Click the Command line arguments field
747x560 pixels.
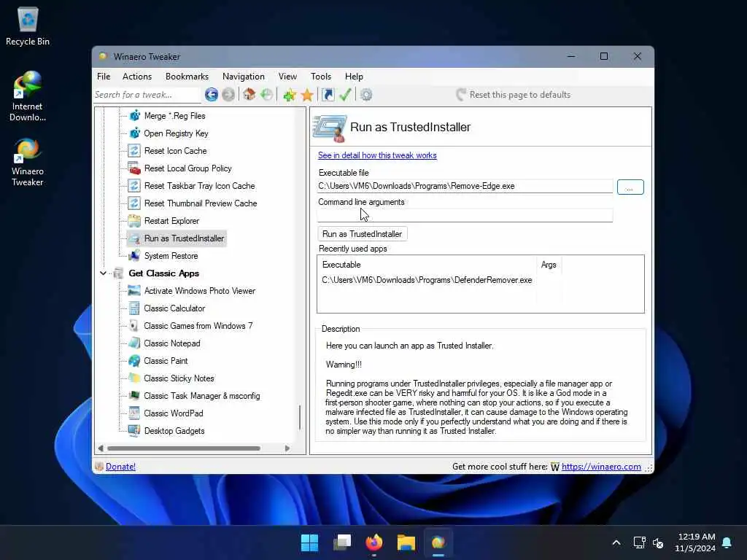pos(465,215)
